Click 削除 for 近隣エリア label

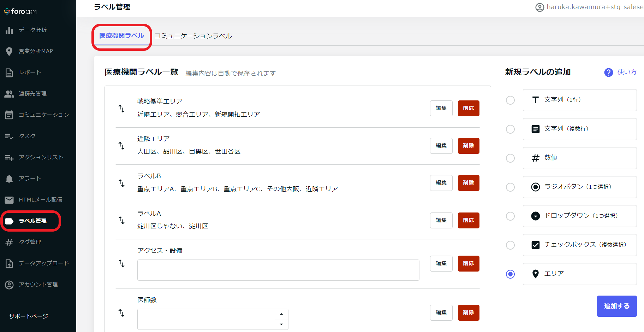[x=469, y=146]
